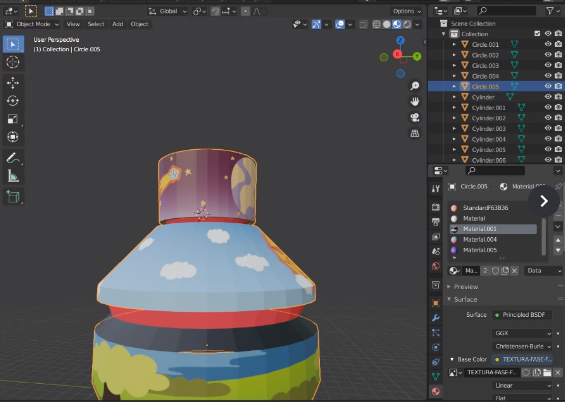Choose the Scale tool
565x402 pixels.
(13, 119)
